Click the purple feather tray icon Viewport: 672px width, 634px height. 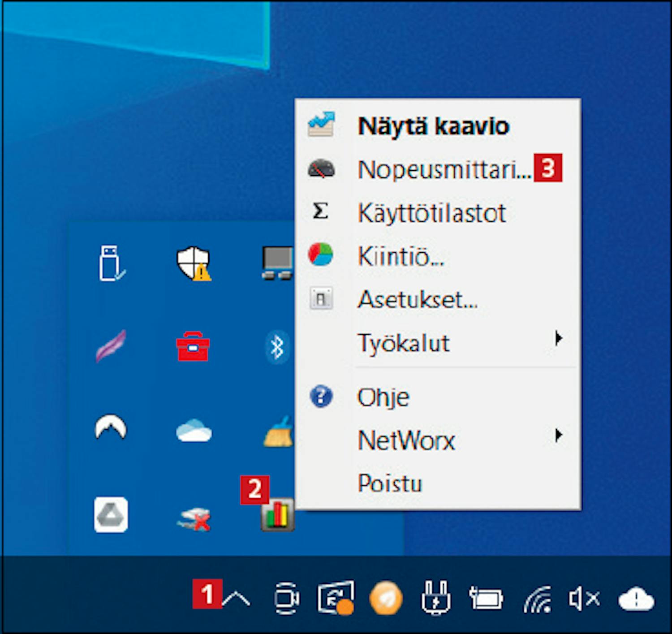(111, 346)
